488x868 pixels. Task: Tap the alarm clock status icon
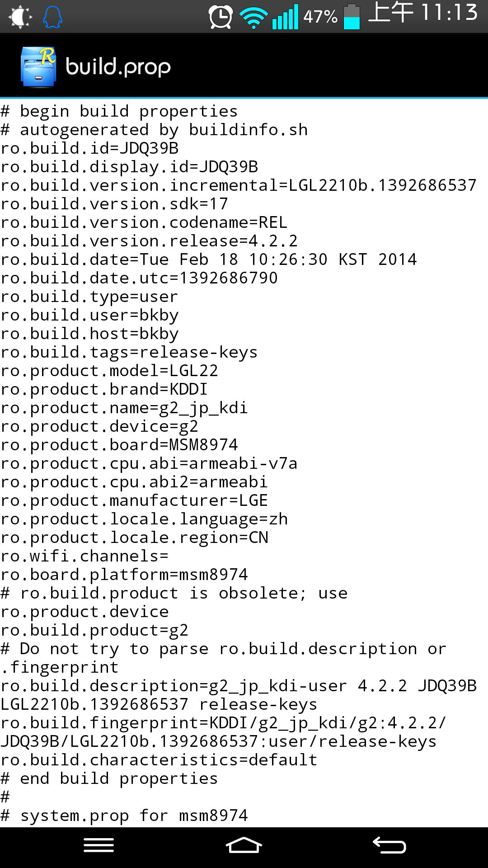221,17
